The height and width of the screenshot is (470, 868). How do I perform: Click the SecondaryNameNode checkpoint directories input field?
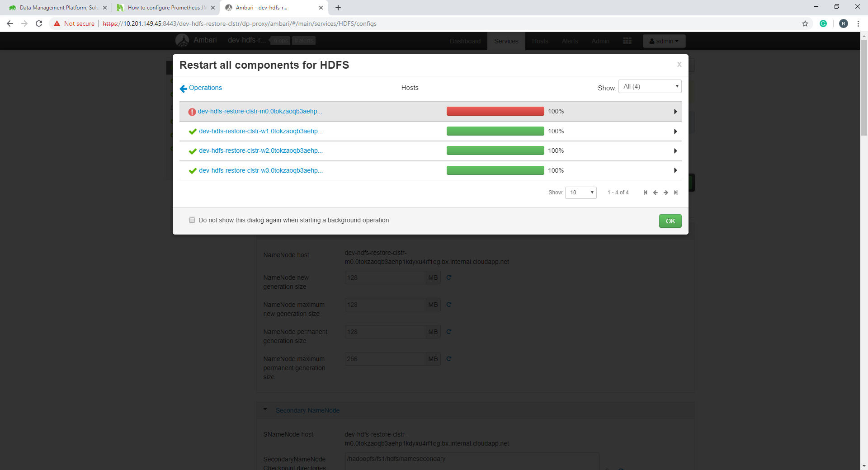coord(472,459)
